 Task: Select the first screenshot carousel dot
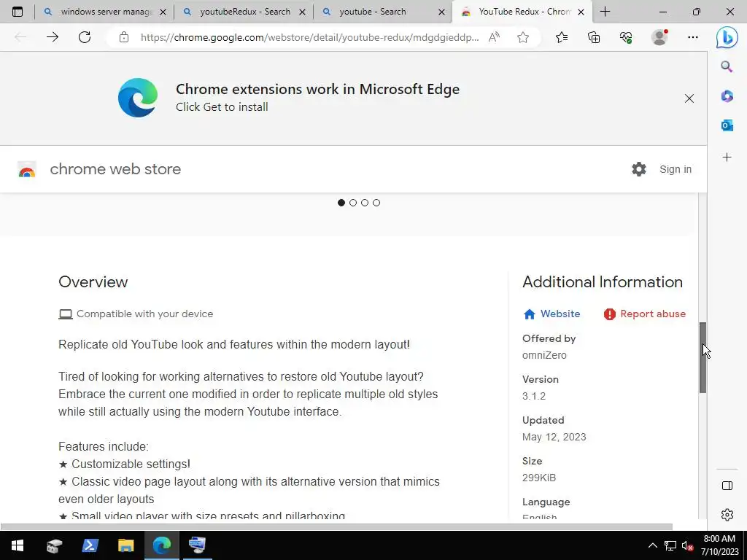tap(341, 203)
